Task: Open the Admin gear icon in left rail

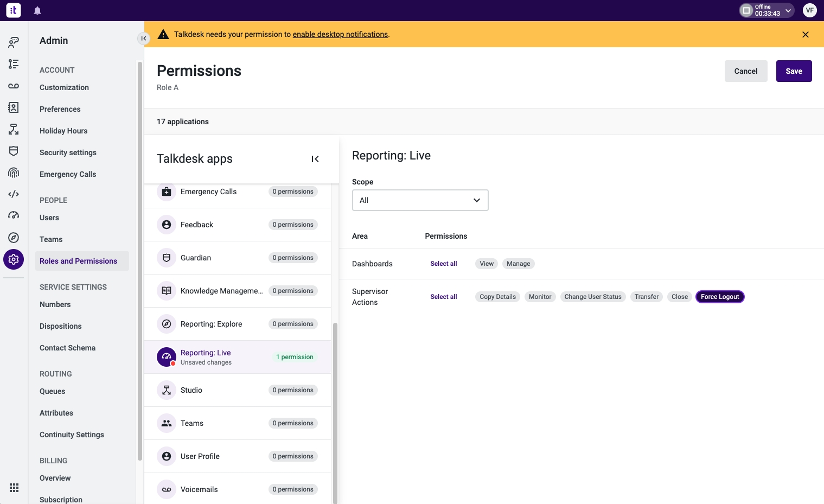Action: 14,259
